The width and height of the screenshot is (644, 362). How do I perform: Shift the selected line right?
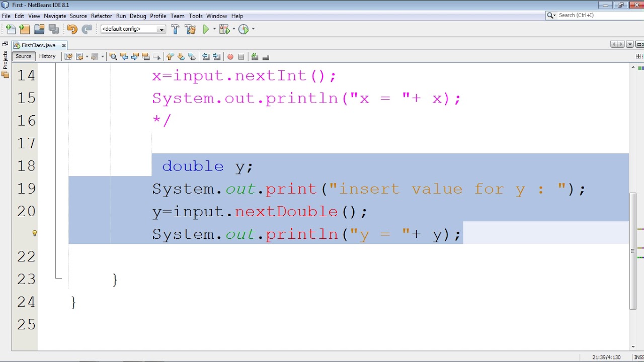(217, 57)
